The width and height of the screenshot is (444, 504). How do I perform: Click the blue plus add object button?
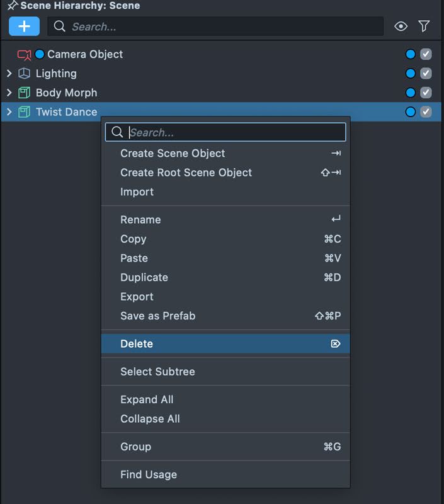point(24,26)
